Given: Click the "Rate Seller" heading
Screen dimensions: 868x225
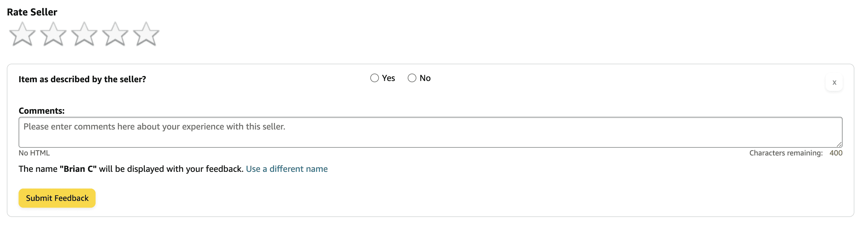Looking at the screenshot, I should click(x=32, y=12).
